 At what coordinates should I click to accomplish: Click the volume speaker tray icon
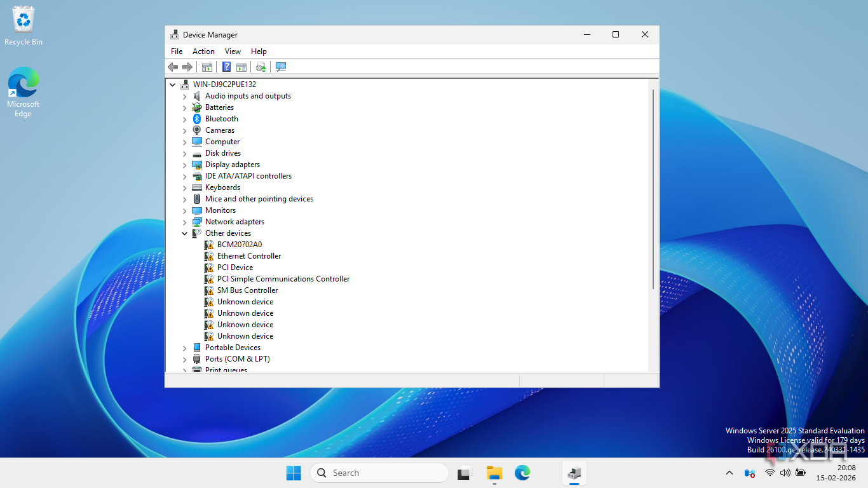click(x=785, y=473)
